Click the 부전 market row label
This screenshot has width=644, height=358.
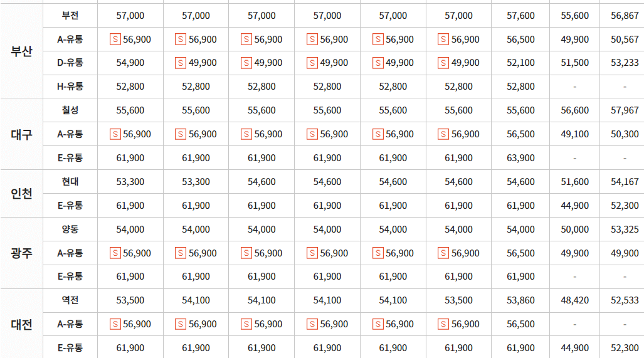coord(70,16)
